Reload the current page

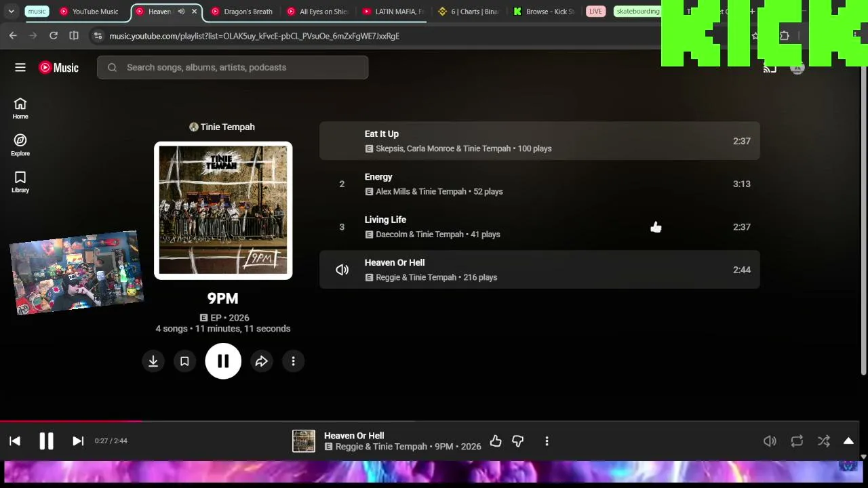click(54, 36)
